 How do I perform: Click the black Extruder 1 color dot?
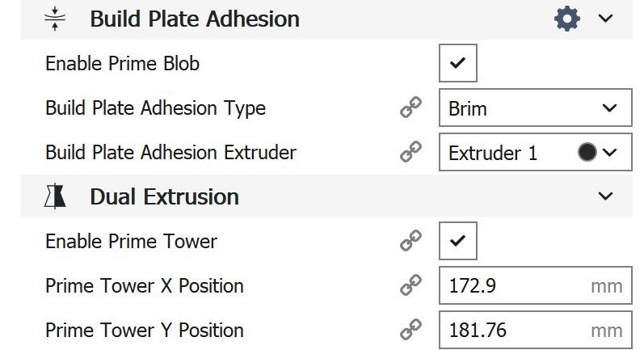587,152
